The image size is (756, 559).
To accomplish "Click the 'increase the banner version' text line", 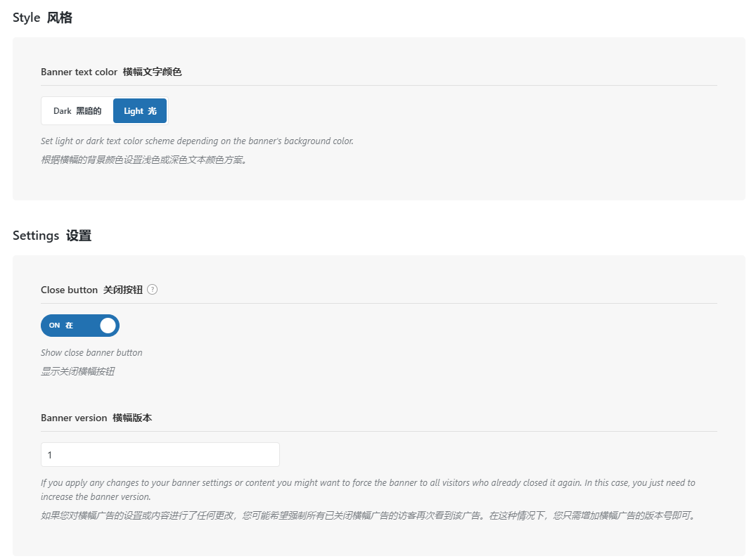I will (96, 497).
